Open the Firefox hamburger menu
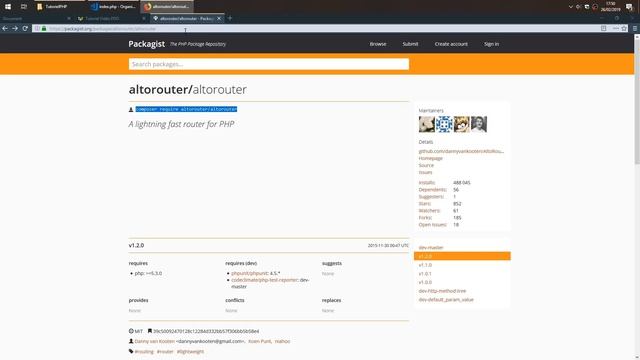 pyautogui.click(x=635, y=29)
